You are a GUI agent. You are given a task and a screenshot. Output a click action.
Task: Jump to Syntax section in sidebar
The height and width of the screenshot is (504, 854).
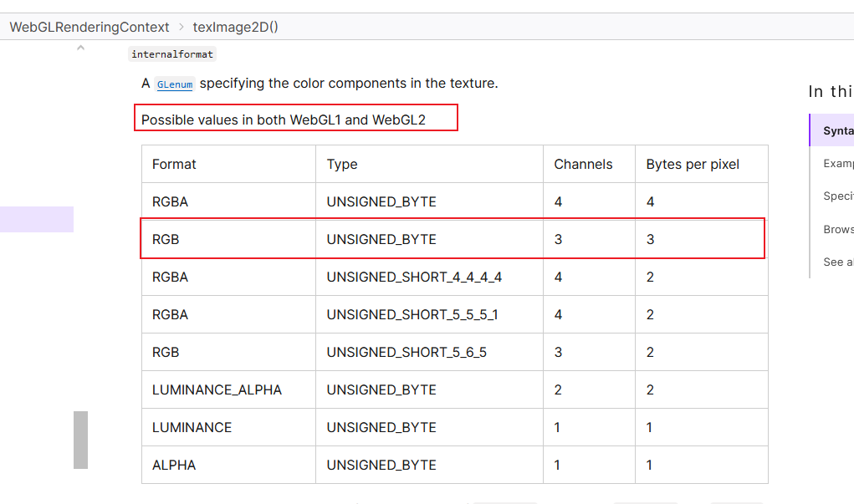click(x=838, y=130)
